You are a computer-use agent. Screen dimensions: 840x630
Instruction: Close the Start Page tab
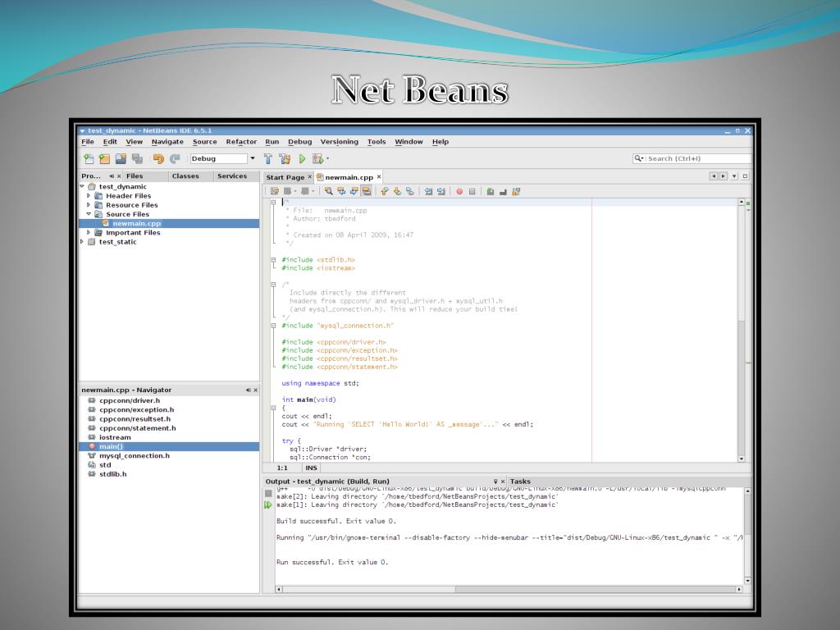(x=309, y=177)
